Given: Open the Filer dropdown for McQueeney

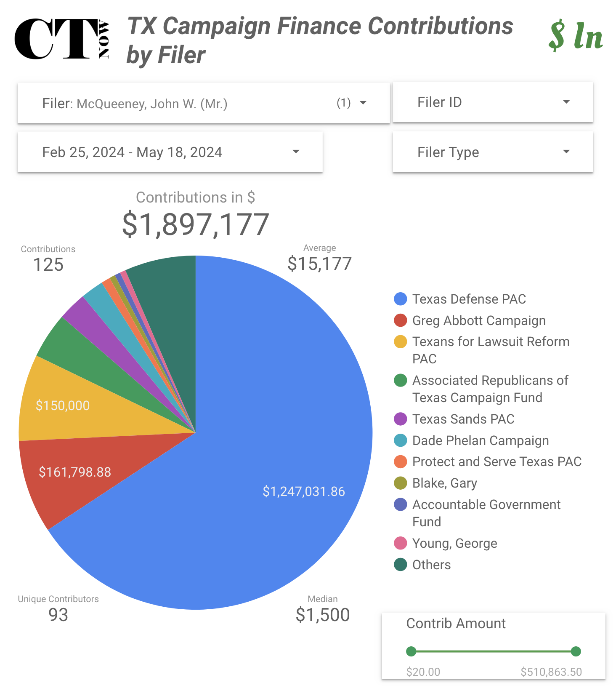Looking at the screenshot, I should tap(204, 103).
